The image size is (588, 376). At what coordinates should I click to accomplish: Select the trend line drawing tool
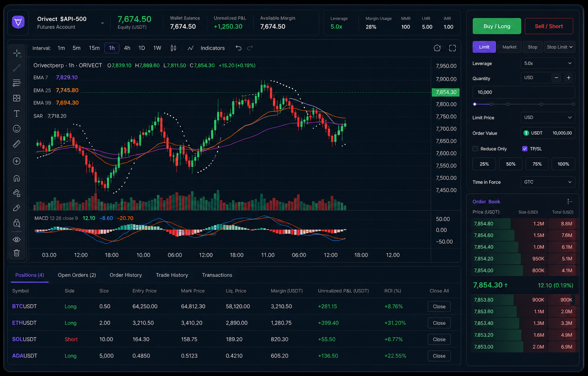17,68
